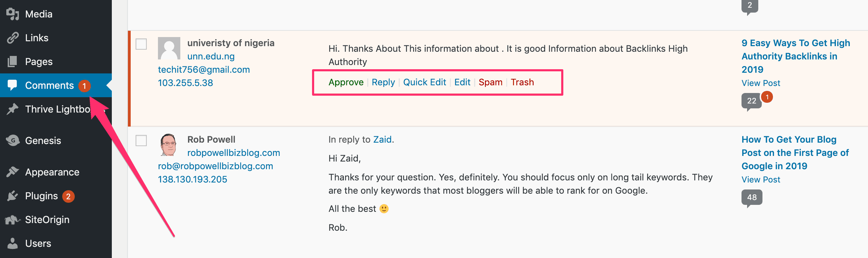Open View Post for the Backlinks article
This screenshot has height=258, width=868.
761,83
